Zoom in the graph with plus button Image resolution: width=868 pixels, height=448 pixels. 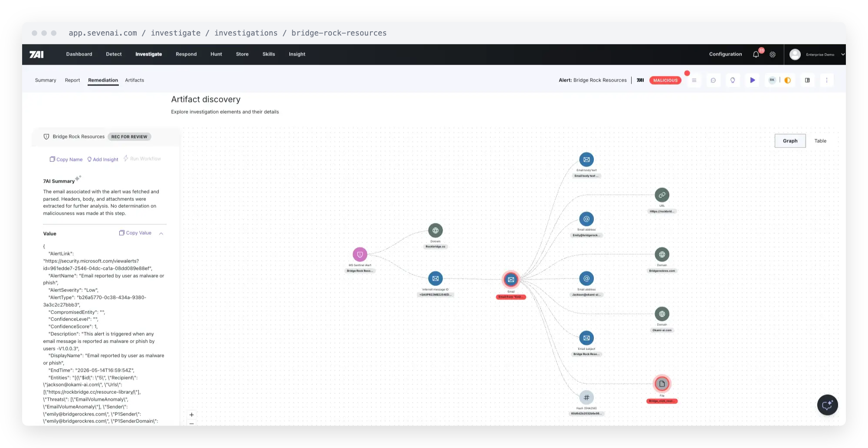point(192,415)
